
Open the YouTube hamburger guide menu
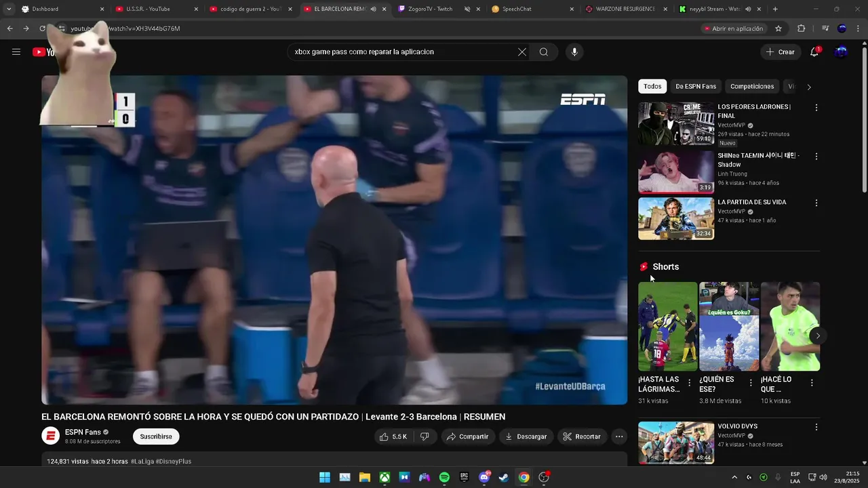[16, 52]
